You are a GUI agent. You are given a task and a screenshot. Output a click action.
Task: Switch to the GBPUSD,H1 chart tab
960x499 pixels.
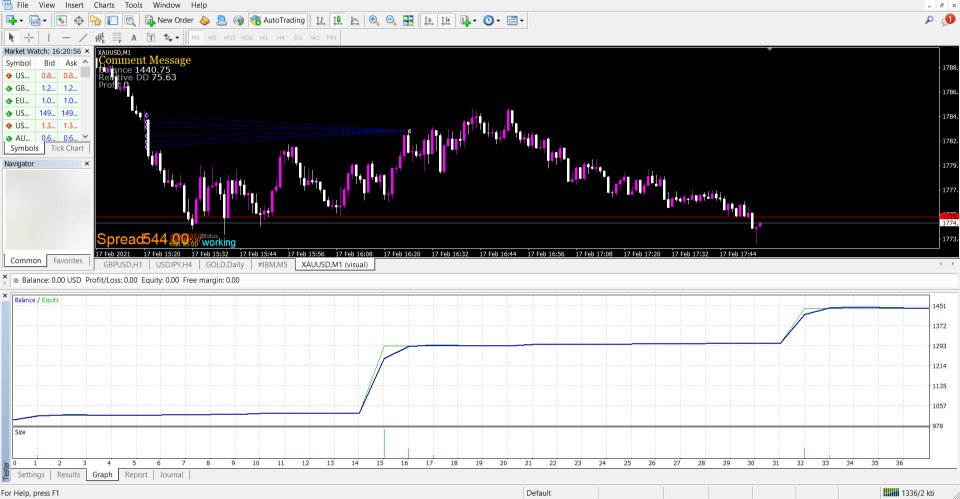(x=122, y=265)
